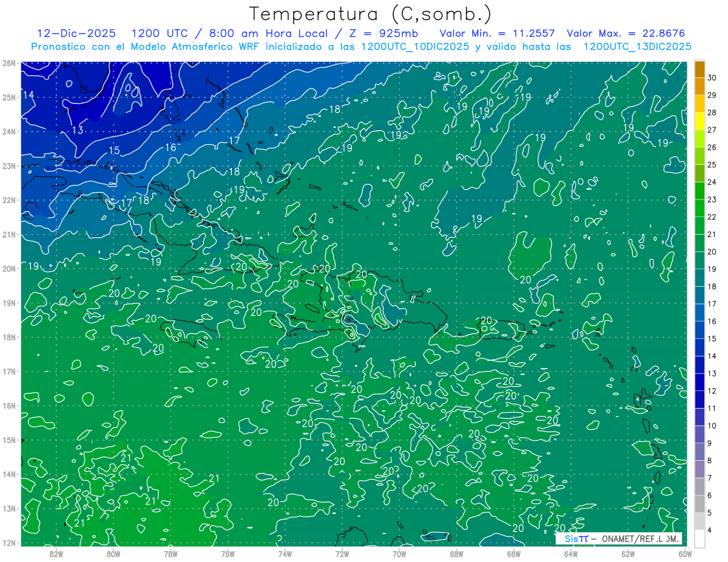Click the longitude axis label "64W"
The width and height of the screenshot is (728, 562).
point(570,553)
